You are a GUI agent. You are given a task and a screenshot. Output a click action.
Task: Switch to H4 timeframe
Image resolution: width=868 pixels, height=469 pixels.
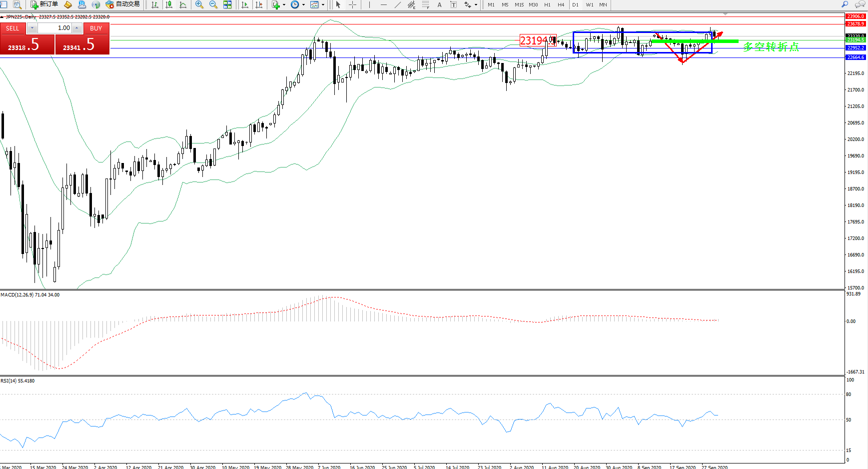(x=561, y=4)
